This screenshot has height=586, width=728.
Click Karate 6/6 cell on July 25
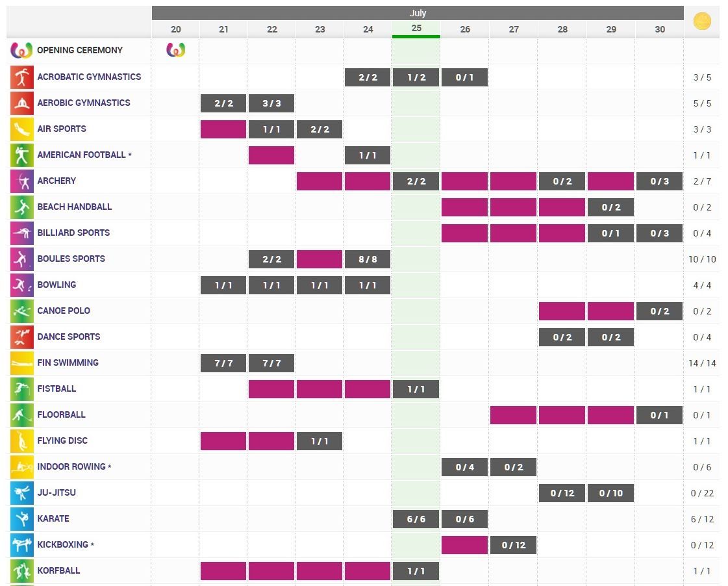[416, 519]
